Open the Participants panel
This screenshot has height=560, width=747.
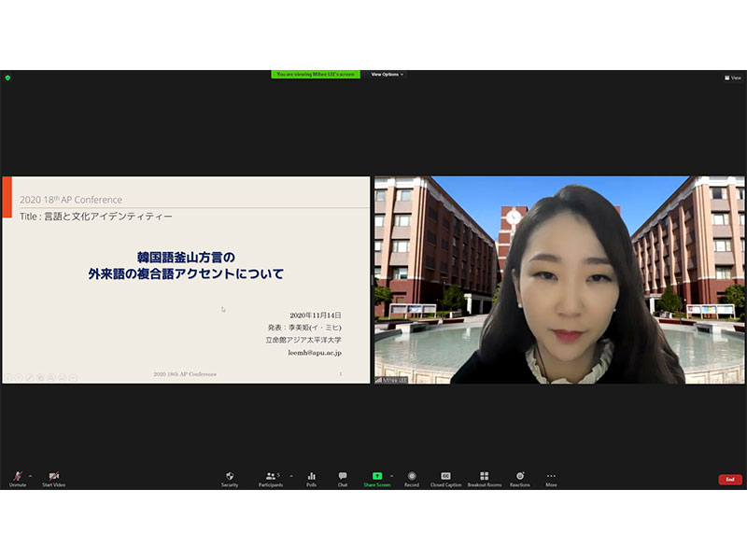(271, 478)
